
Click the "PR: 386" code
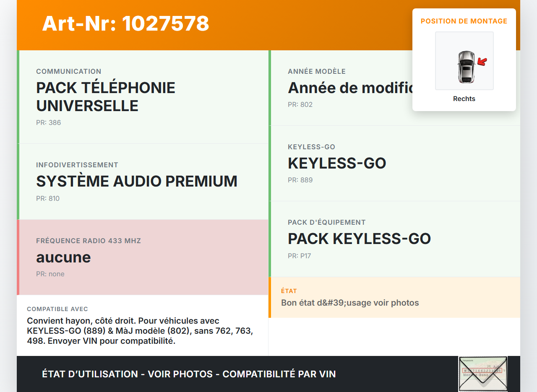coord(48,123)
